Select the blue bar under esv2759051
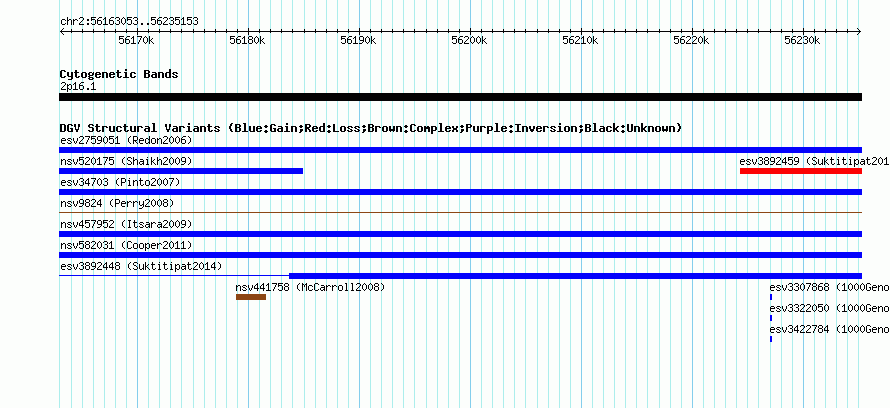 tap(460, 150)
